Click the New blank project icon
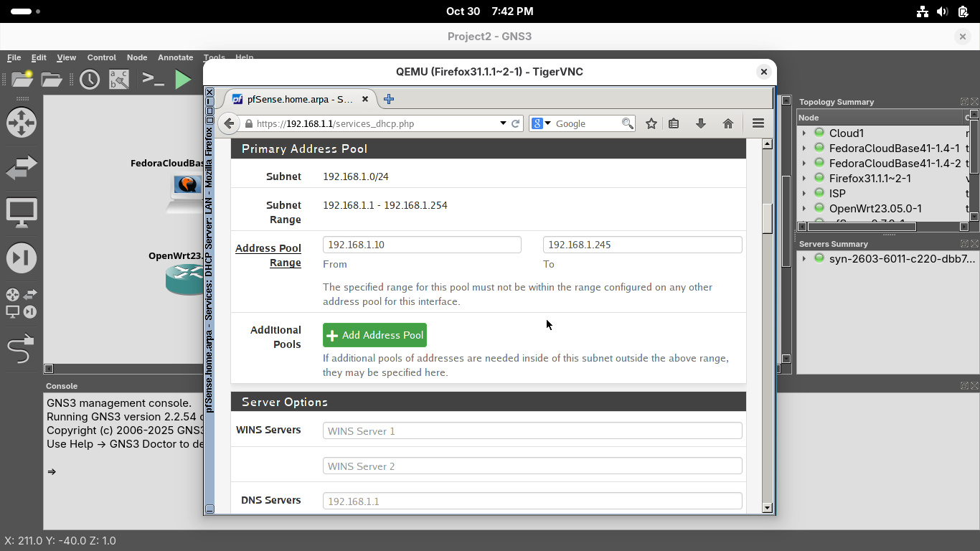The height and width of the screenshot is (551, 980). point(22,79)
